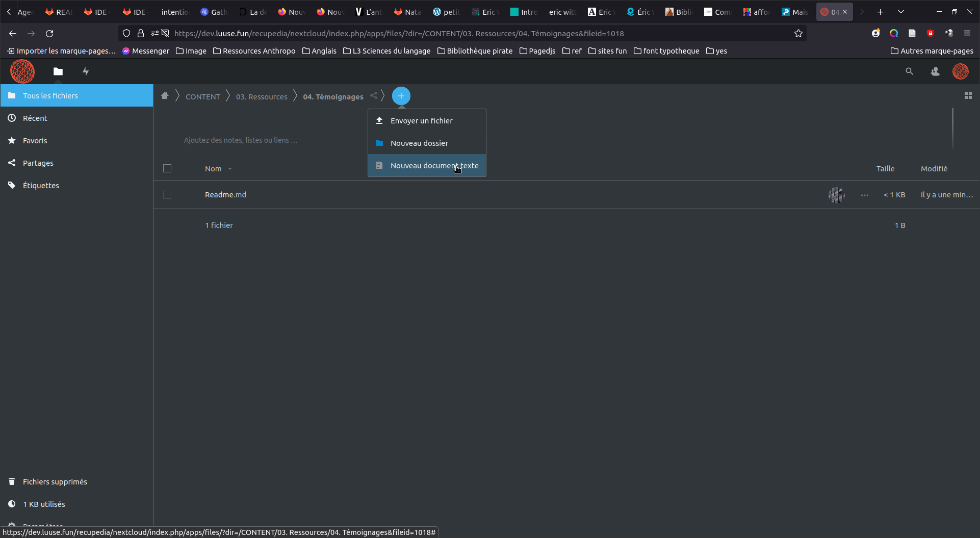Viewport: 980px width, 538px height.
Task: Go to the CONTENT breadcrumb
Action: pyautogui.click(x=202, y=96)
